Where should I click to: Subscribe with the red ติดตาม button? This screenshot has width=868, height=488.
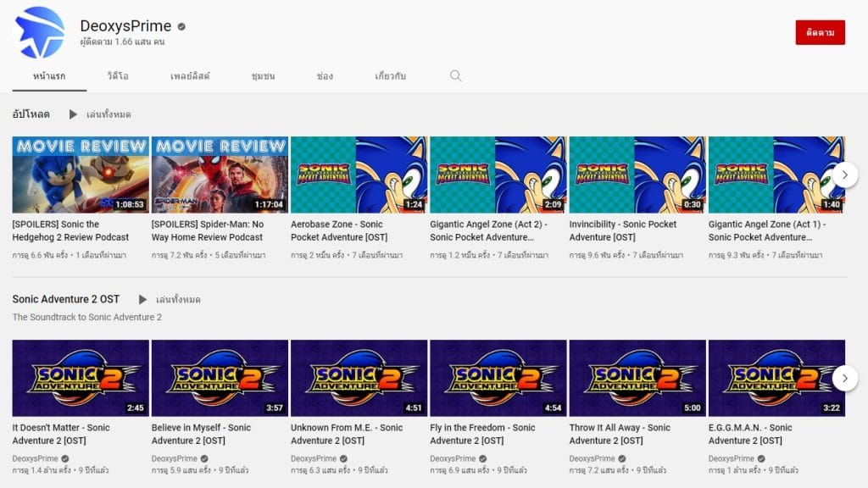click(x=821, y=32)
